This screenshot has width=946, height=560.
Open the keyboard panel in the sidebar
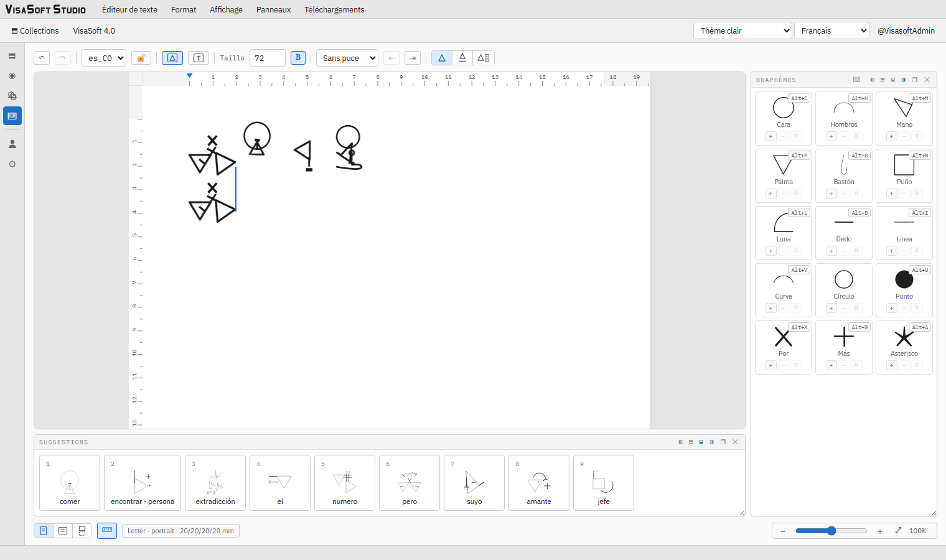pos(12,116)
